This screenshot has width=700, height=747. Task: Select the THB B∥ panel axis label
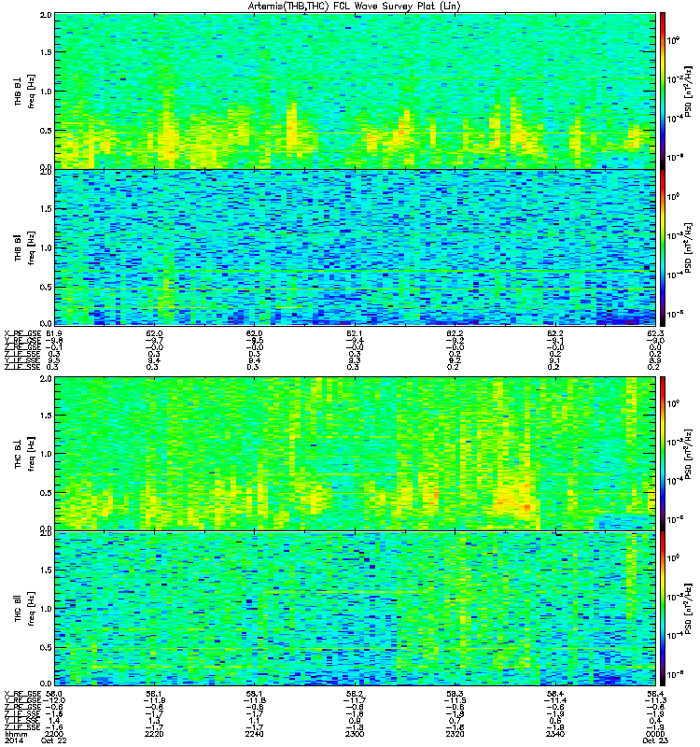(x=18, y=247)
